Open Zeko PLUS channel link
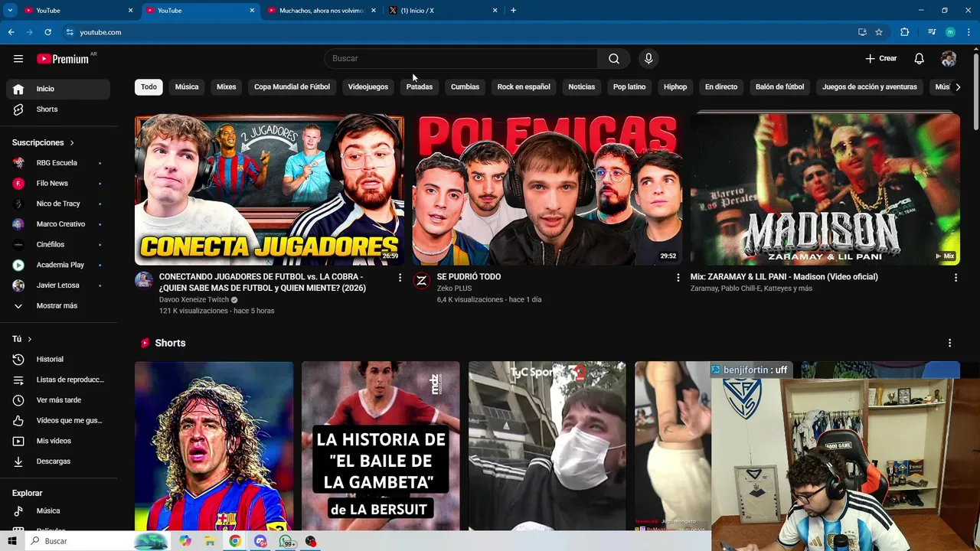 point(454,289)
